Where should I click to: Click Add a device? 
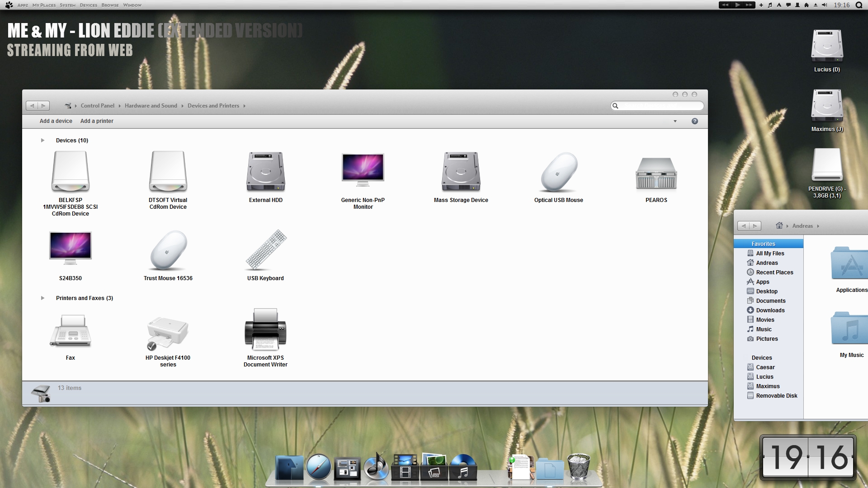coord(56,121)
